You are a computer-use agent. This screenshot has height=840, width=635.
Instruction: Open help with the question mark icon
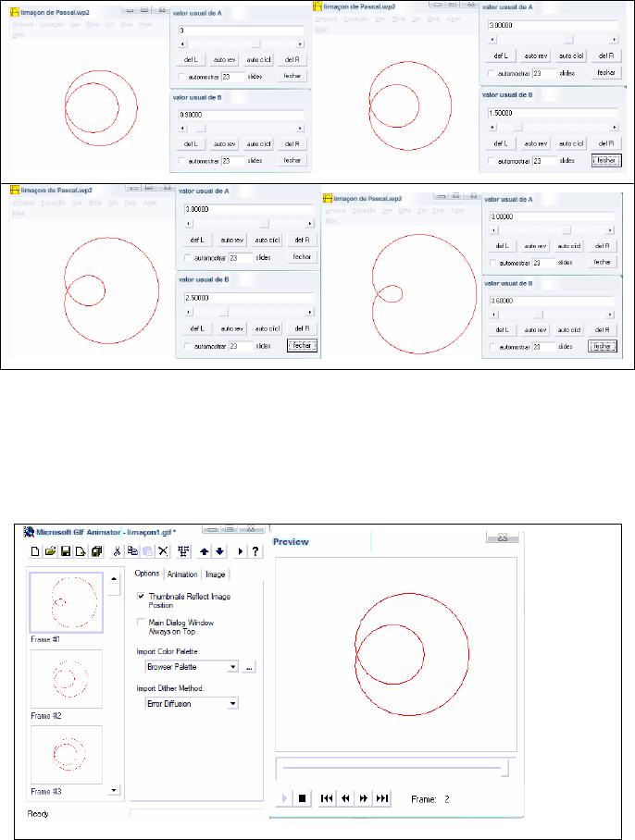[255, 551]
